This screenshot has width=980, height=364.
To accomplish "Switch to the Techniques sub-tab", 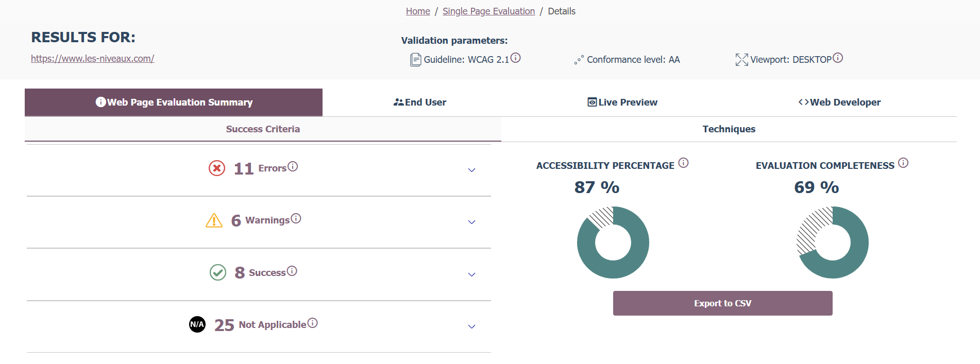I will 729,129.
